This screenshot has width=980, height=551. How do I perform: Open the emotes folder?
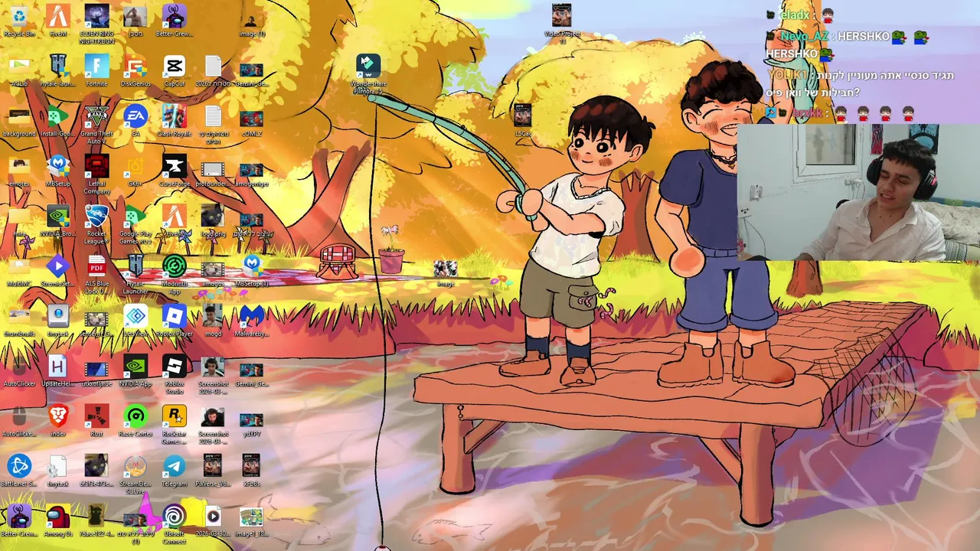coord(19,171)
